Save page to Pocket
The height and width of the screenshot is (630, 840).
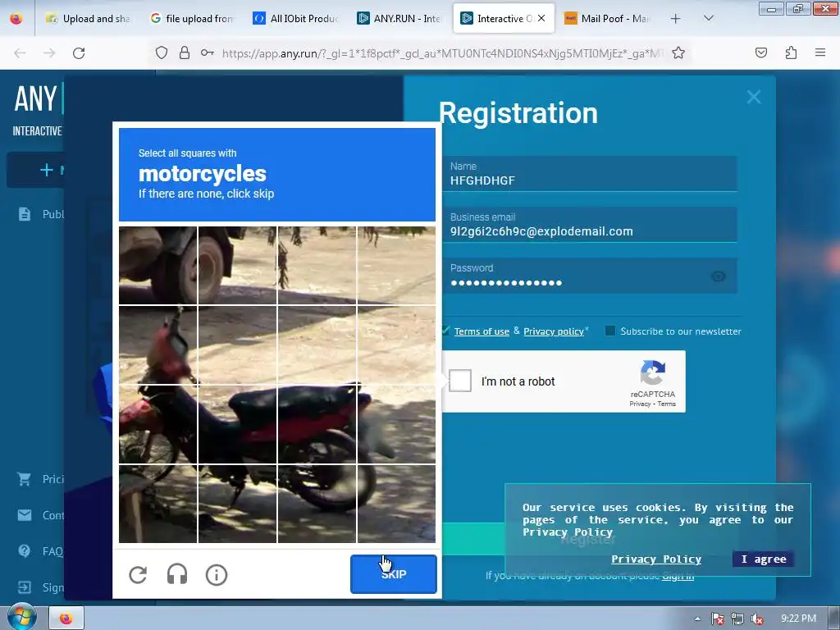point(760,52)
